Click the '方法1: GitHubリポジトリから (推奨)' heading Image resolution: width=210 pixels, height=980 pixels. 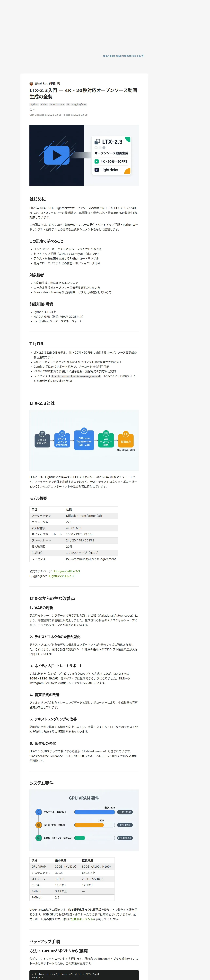coord(59,951)
